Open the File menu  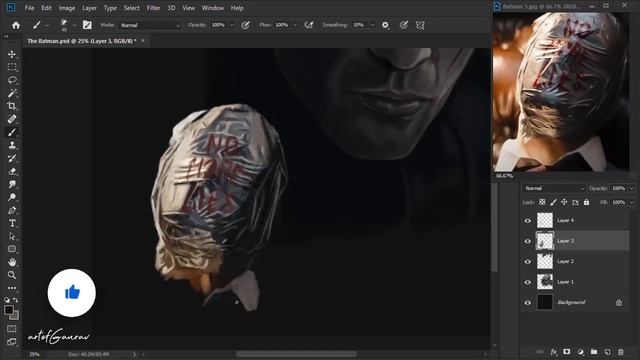click(29, 8)
